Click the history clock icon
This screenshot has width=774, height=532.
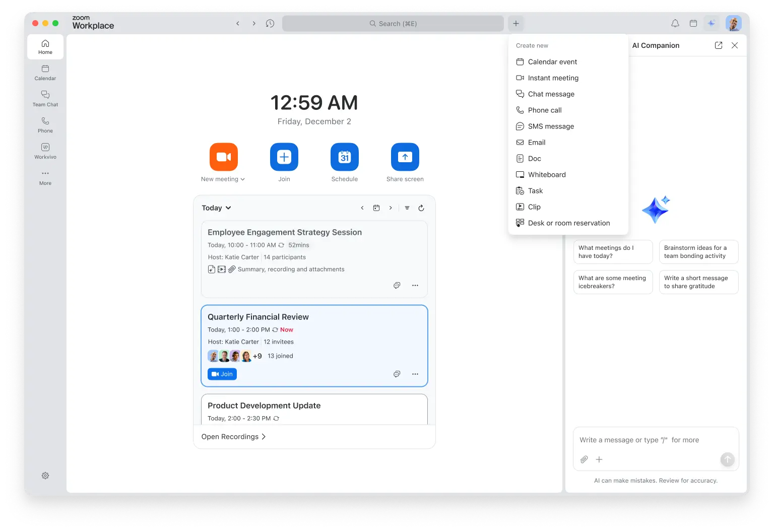(x=270, y=23)
